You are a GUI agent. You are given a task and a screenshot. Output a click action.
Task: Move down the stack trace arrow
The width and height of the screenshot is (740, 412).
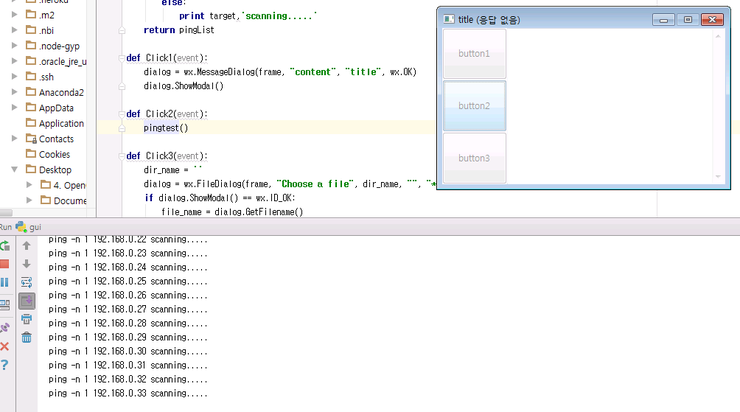tap(26, 264)
